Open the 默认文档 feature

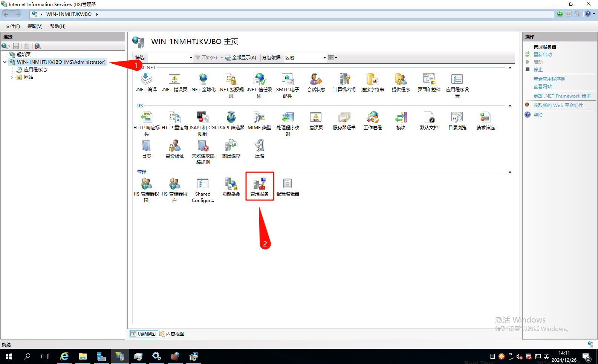click(x=429, y=121)
